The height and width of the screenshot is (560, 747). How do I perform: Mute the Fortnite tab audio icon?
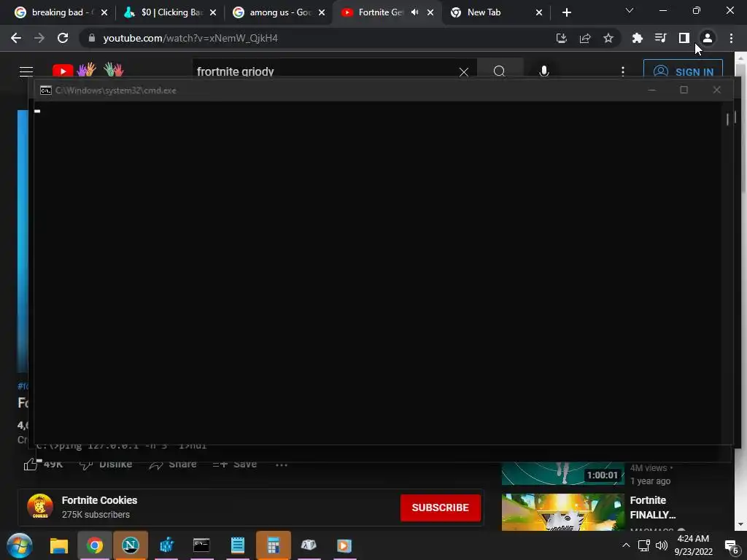click(x=415, y=12)
